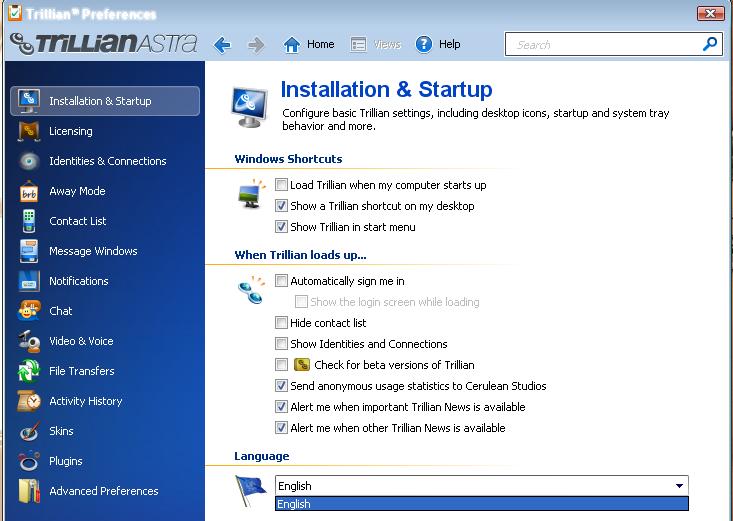Screen dimensions: 733x521
Task: Enable Check for beta versions of Trillian
Action: 281,365
